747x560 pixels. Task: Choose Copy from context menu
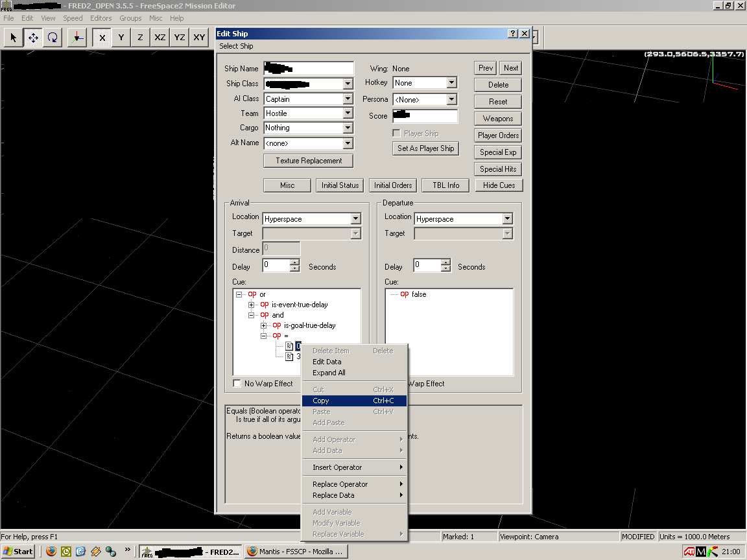[354, 401]
